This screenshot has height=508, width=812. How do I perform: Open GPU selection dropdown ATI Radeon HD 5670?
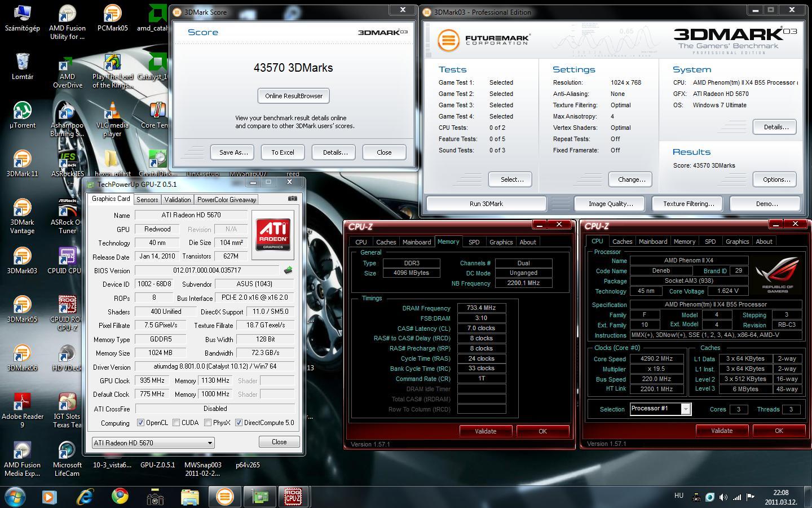coord(153,443)
